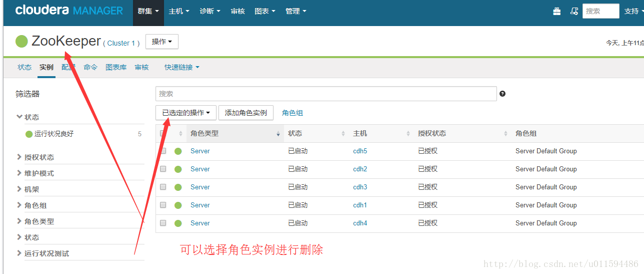Open the 审核 item in top navigation
The height and width of the screenshot is (274, 644).
point(238,11)
